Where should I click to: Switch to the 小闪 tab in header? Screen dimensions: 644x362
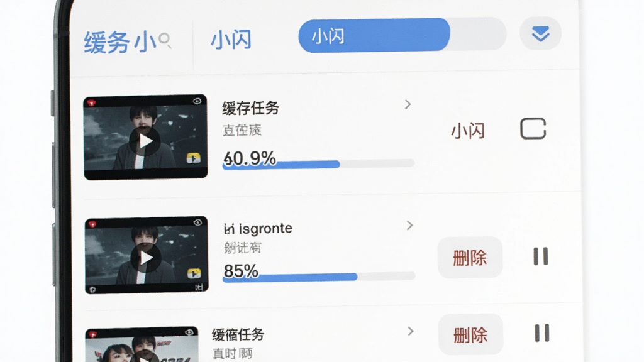click(231, 40)
